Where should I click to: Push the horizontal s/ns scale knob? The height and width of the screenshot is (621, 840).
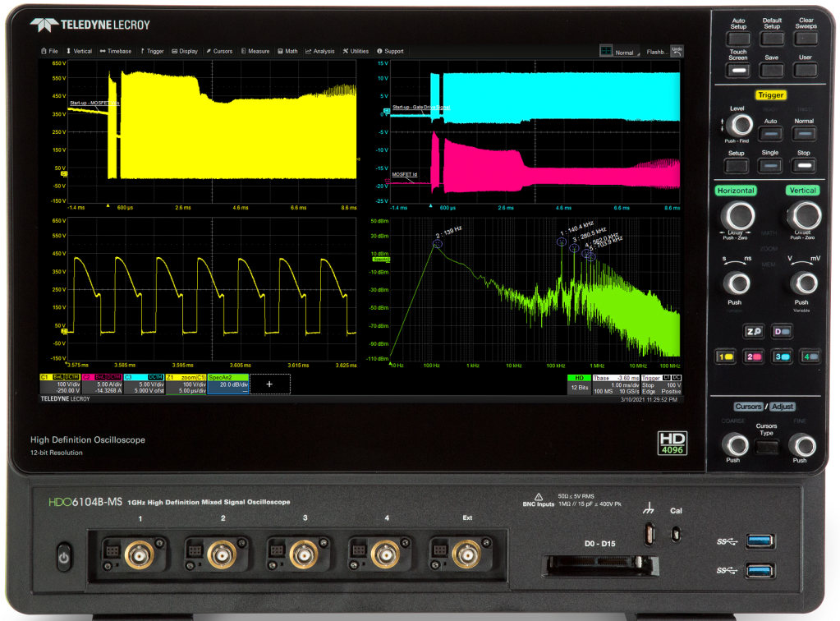click(737, 283)
